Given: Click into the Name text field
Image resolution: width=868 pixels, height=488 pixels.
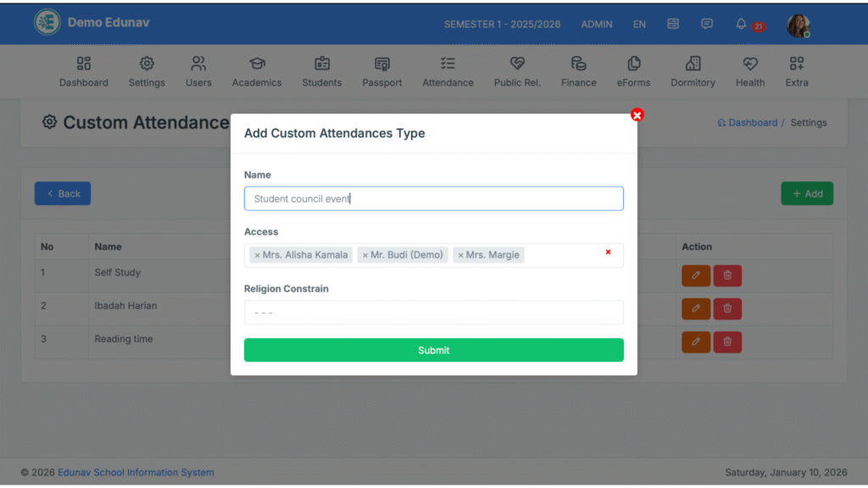Looking at the screenshot, I should (x=433, y=198).
